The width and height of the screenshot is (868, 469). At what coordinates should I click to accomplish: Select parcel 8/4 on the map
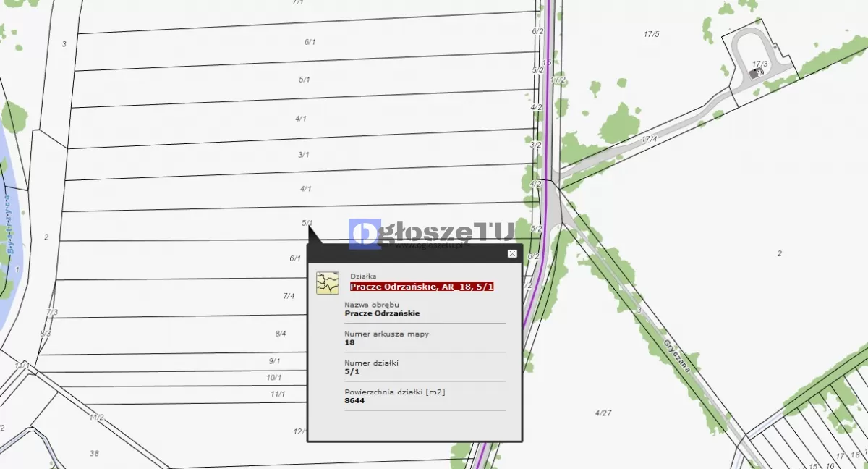click(281, 334)
